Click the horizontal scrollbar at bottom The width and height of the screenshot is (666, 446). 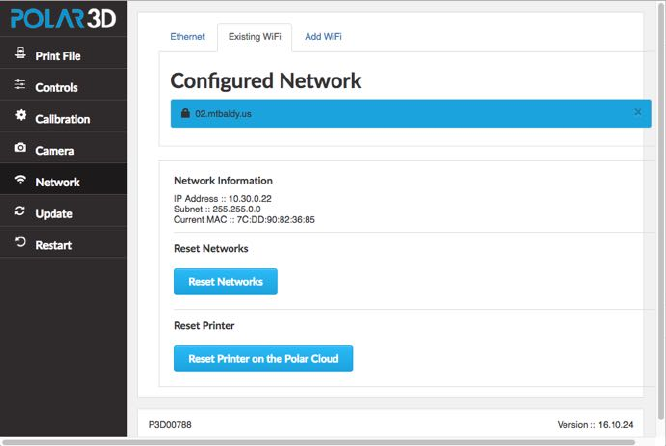click(330, 441)
